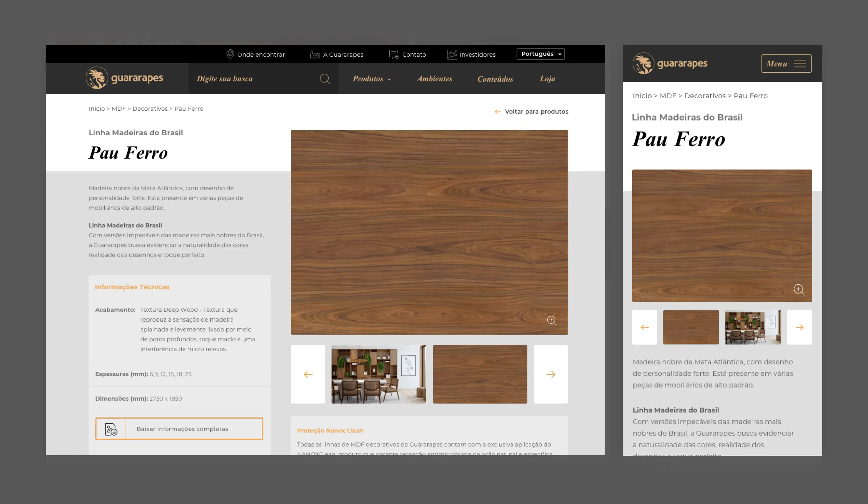Screen dimensions: 868x504
Task: Click the Digite sua busca search field
Action: (x=255, y=79)
